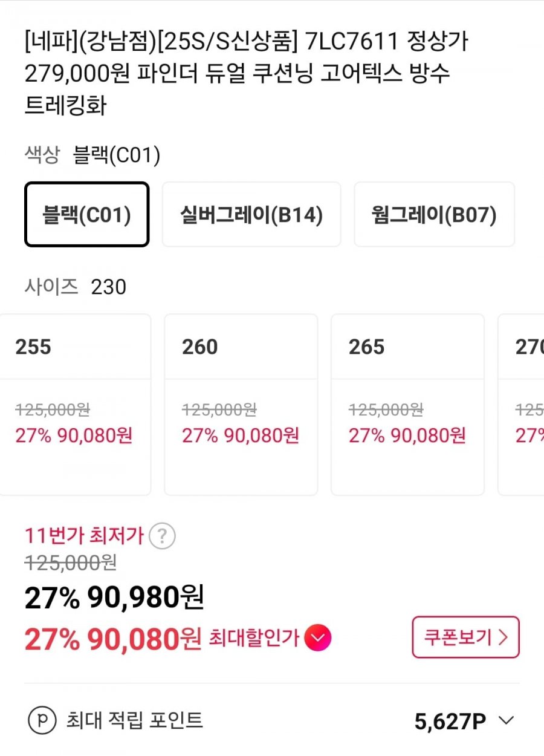Click the 5,627P points value
The image size is (544, 756).
pos(450,721)
